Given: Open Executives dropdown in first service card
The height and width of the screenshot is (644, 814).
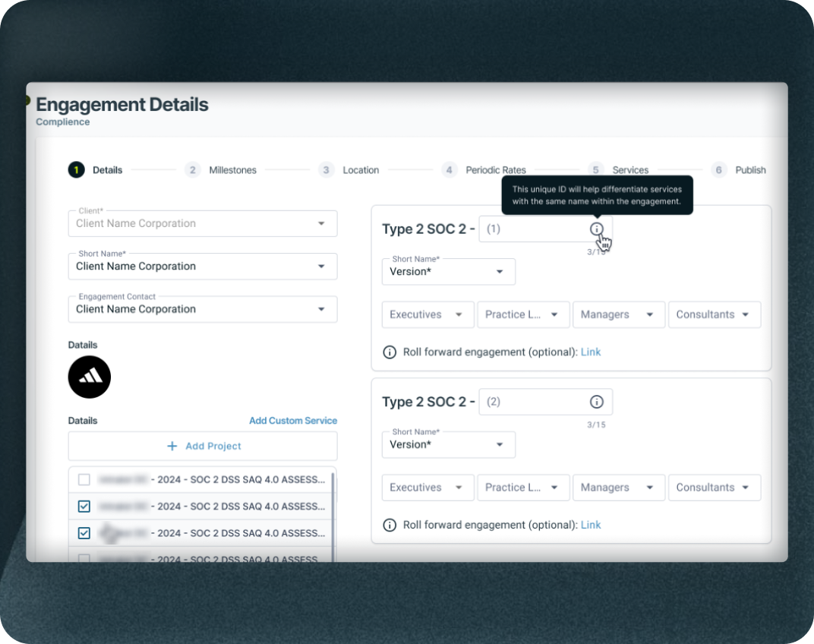Looking at the screenshot, I should pyautogui.click(x=428, y=314).
